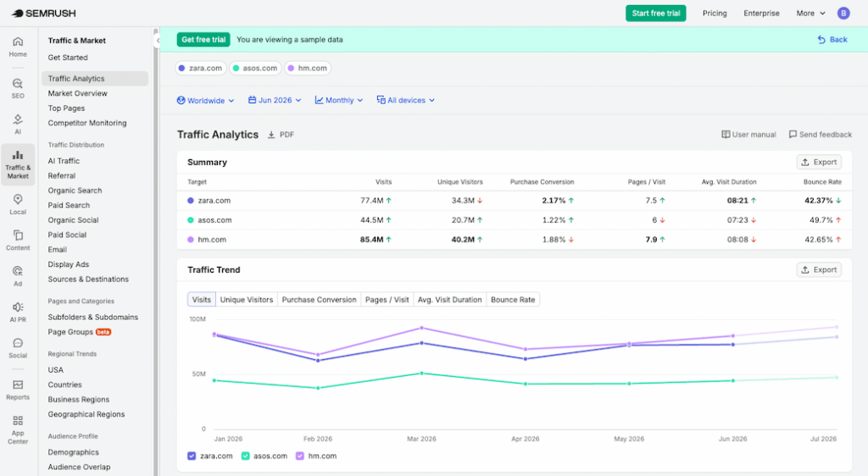Click the zara.com domain chip
The height and width of the screenshot is (476, 868).
[x=200, y=68]
